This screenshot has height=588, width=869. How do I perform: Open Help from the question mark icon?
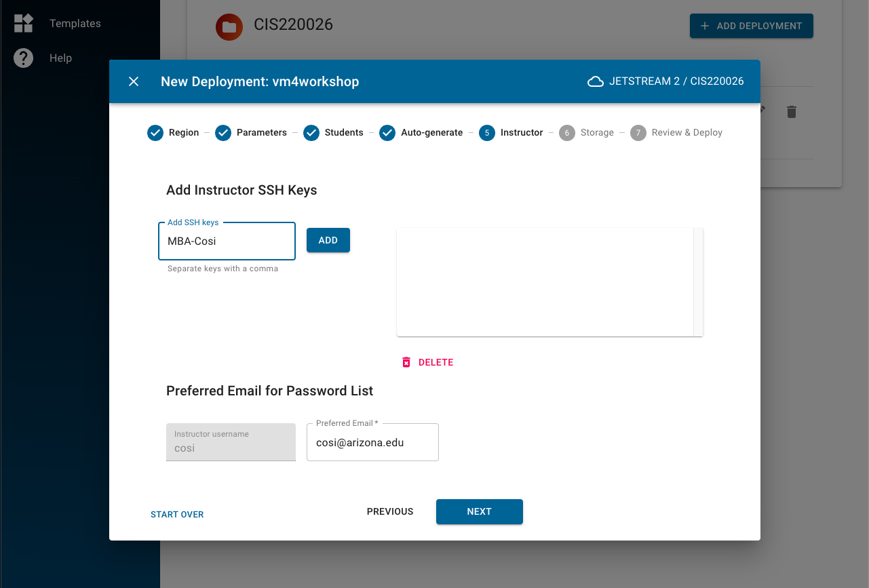tap(24, 58)
